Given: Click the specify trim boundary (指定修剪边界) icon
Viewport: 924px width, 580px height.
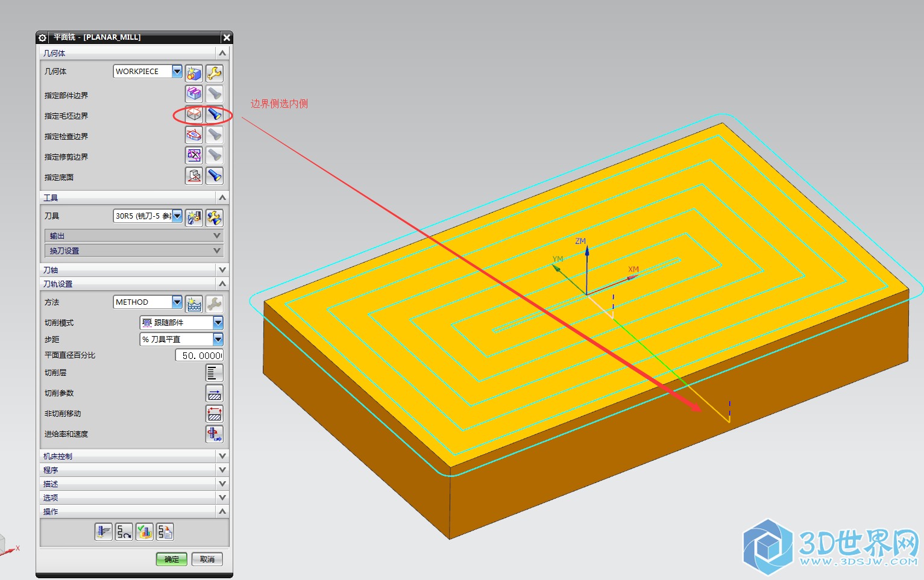Looking at the screenshot, I should [193, 155].
